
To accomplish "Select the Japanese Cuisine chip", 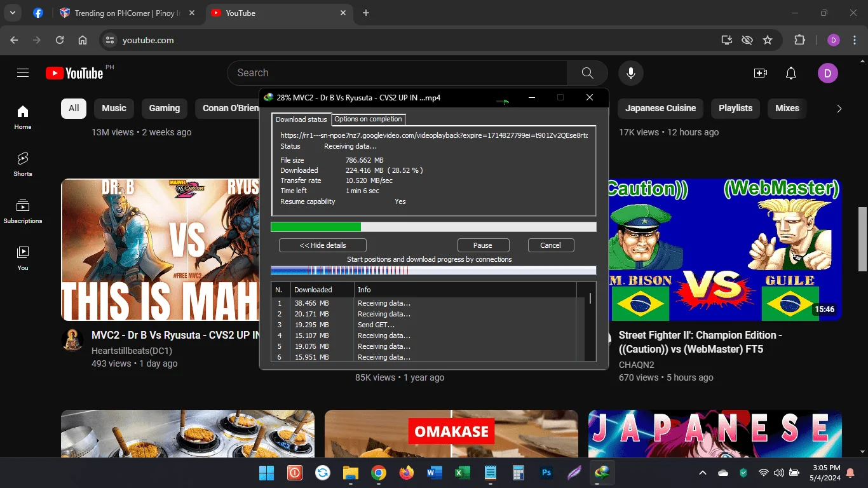I will click(661, 108).
